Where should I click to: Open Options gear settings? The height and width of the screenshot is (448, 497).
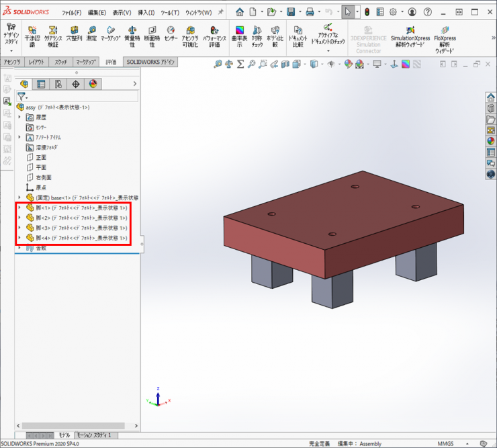click(393, 12)
